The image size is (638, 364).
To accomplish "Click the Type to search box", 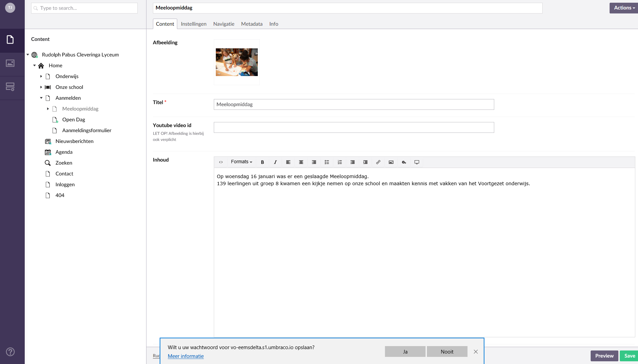I will click(x=84, y=8).
